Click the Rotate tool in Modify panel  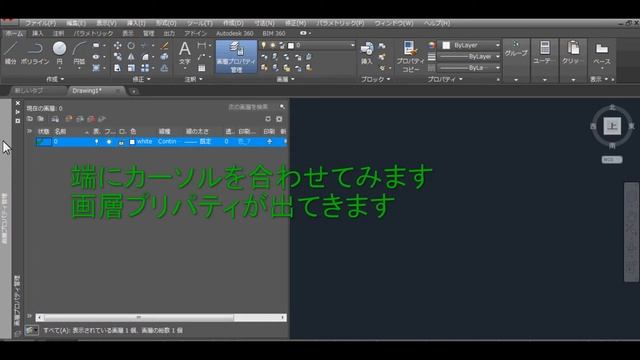pos(131,45)
